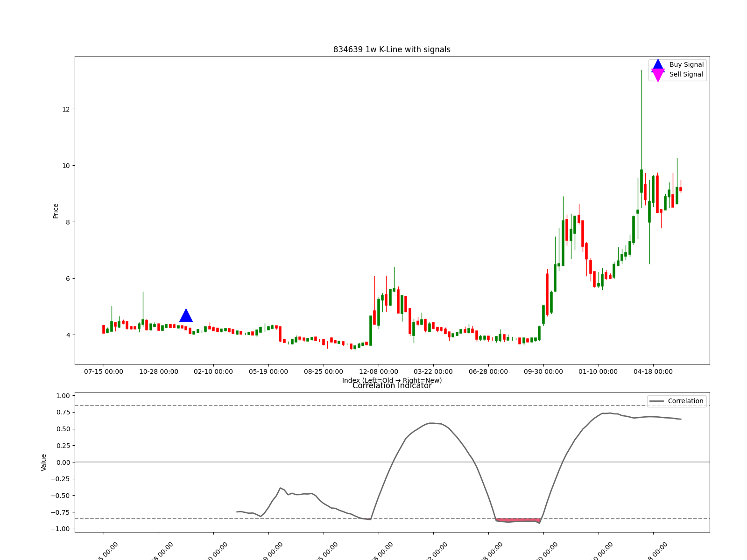This screenshot has height=560, width=747.
Task: Click the 'Correlation Indicator' subplot title
Action: 392,385
